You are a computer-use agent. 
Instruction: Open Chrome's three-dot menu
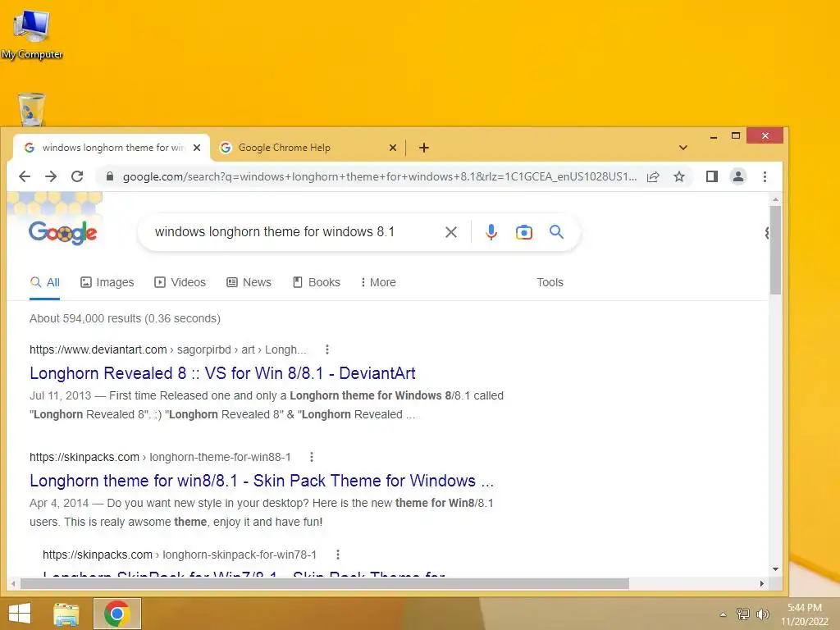(765, 176)
